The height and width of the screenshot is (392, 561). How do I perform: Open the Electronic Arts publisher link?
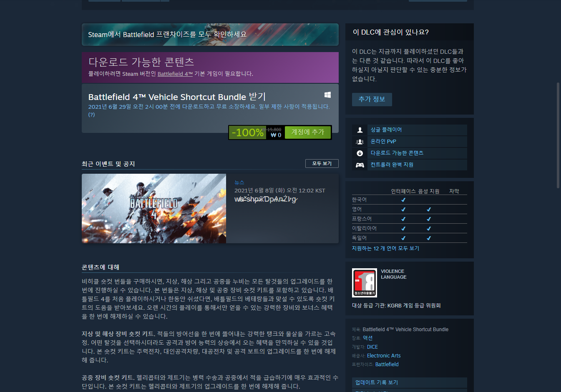(384, 356)
